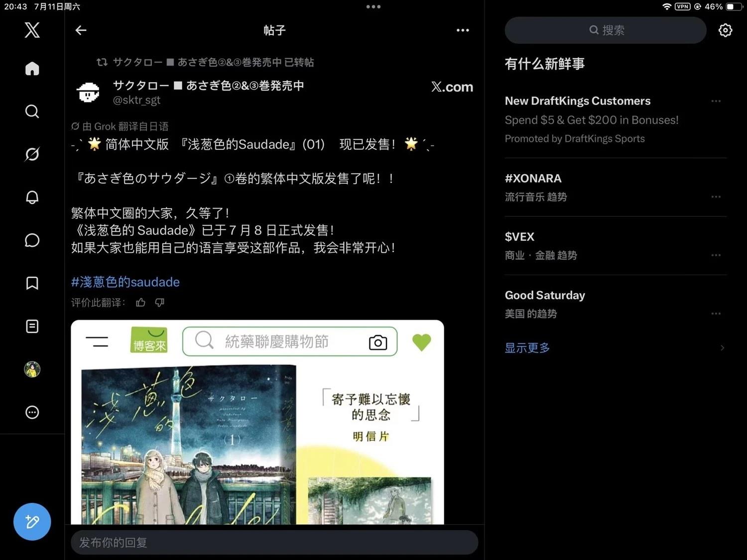Click the 已转帖 repost notice line

(x=205, y=62)
